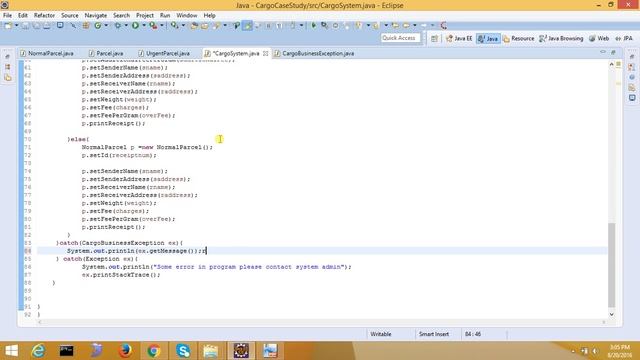The height and width of the screenshot is (360, 640).
Task: Run the program with green Run icon
Action: (x=135, y=25)
